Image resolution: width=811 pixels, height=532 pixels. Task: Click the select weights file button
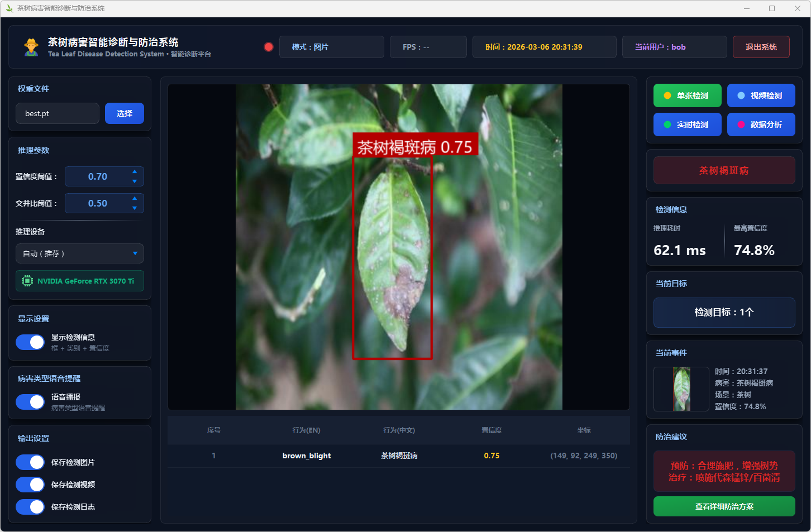[x=125, y=113]
